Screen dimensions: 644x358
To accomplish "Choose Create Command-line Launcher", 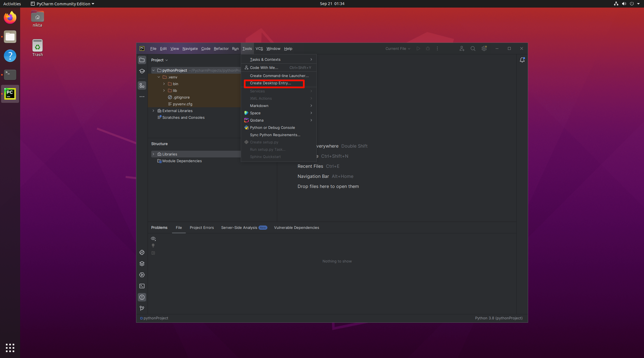I will [x=279, y=76].
